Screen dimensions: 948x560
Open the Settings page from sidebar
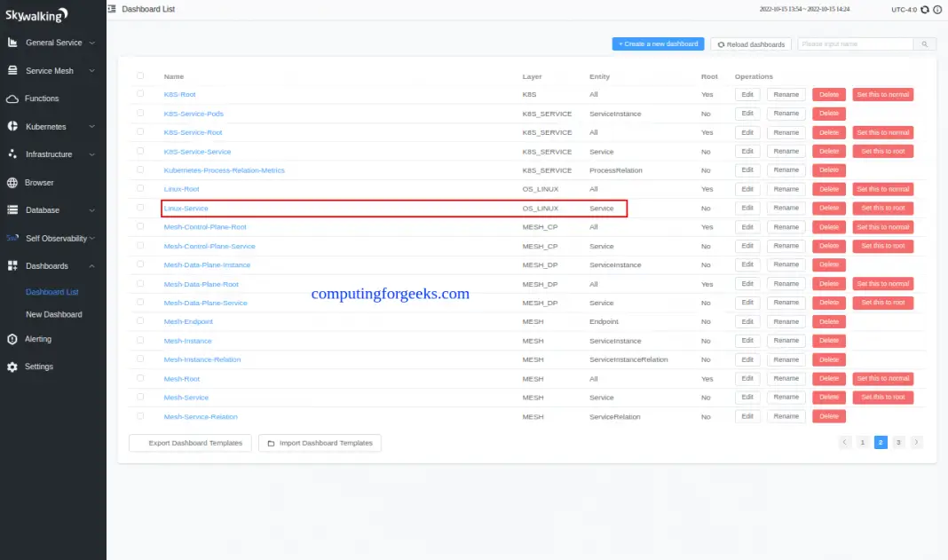(x=36, y=366)
